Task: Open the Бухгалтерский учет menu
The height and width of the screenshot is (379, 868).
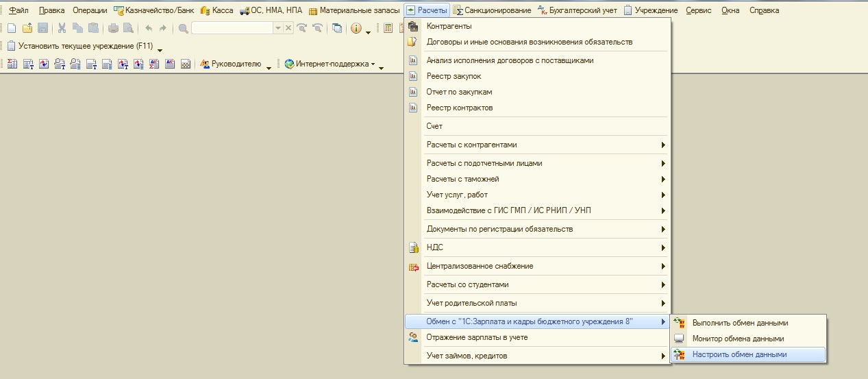Action: 577,10
